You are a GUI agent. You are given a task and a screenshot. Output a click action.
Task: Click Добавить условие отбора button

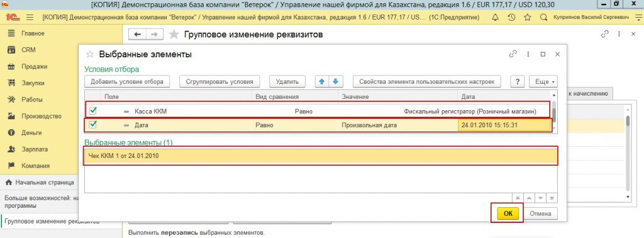[x=127, y=81]
